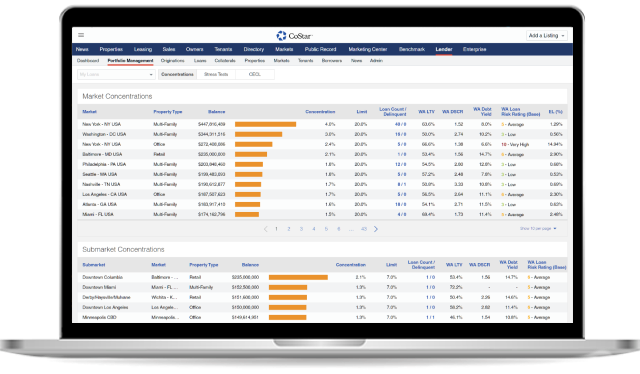Viewport: 640px width, 374px height.
Task: Open the Add a Listing dropdown
Action: (547, 36)
